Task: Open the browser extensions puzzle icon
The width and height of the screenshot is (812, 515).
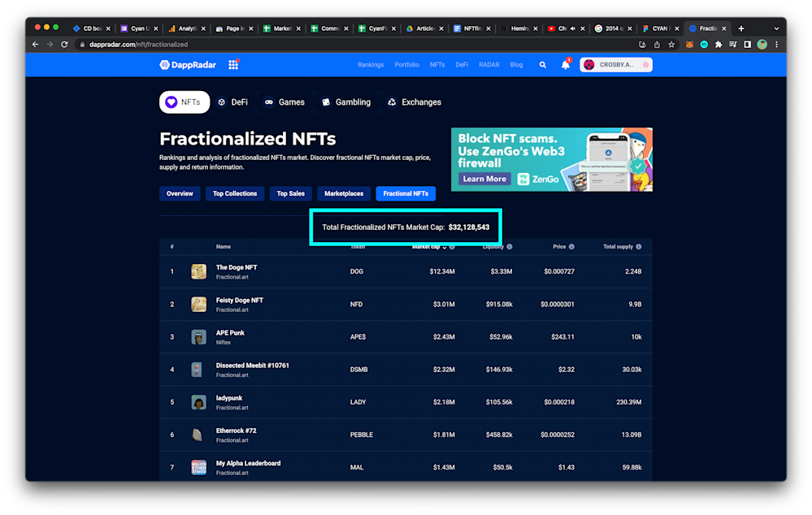Action: tap(719, 45)
